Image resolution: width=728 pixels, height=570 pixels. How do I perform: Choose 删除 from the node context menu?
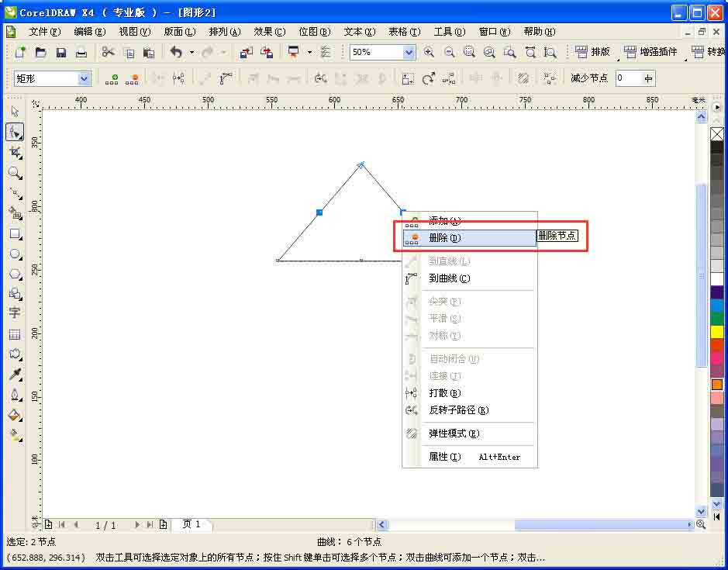click(442, 237)
